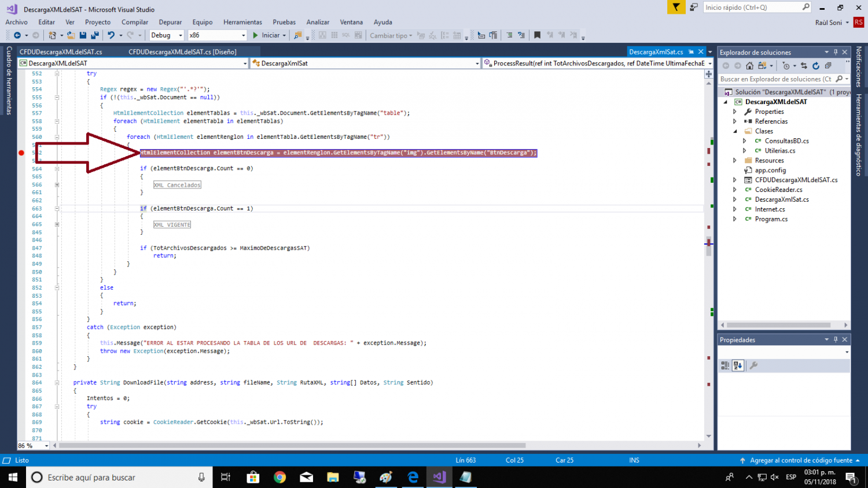
Task: Click the solution and folders view switch icon
Action: pos(762,65)
